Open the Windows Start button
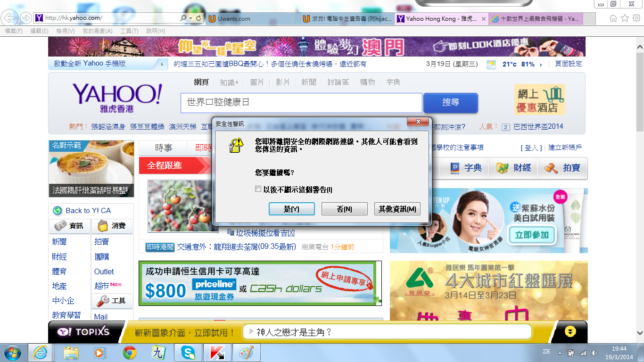 click(12, 353)
